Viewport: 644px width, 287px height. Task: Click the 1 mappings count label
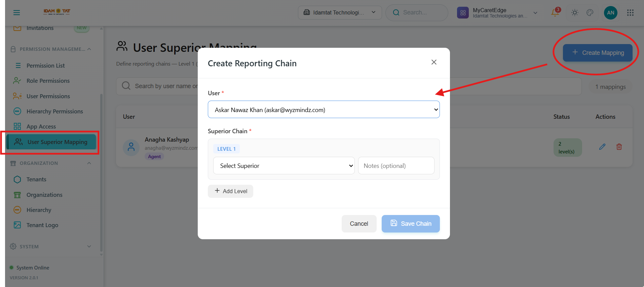[610, 87]
